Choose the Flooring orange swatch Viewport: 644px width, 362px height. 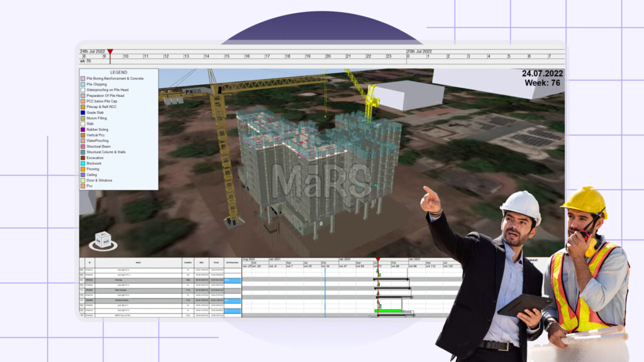point(83,169)
